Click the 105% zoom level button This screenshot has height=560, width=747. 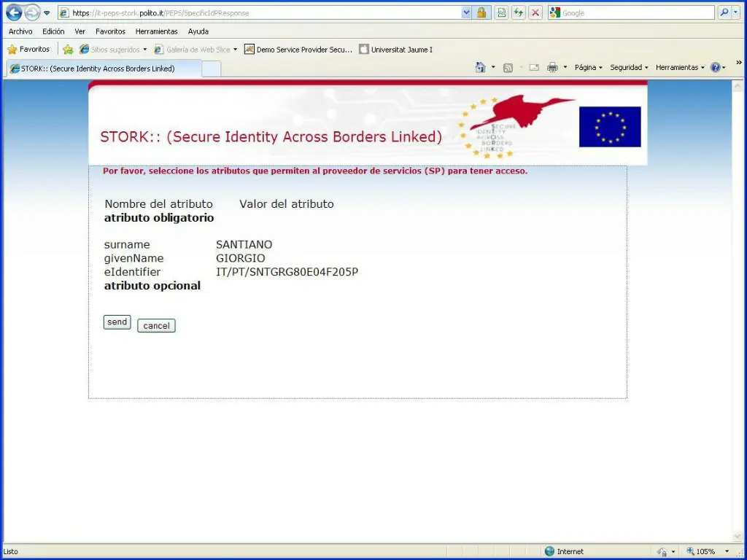coord(701,551)
